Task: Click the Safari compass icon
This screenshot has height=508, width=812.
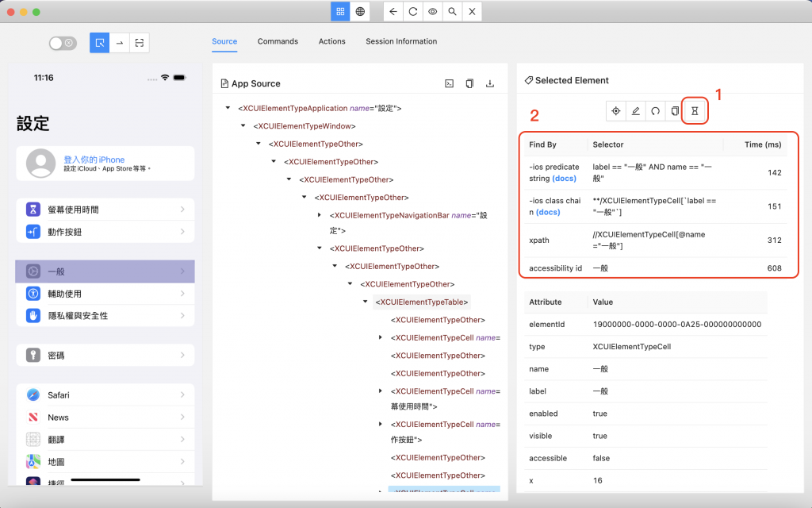Action: pos(33,395)
